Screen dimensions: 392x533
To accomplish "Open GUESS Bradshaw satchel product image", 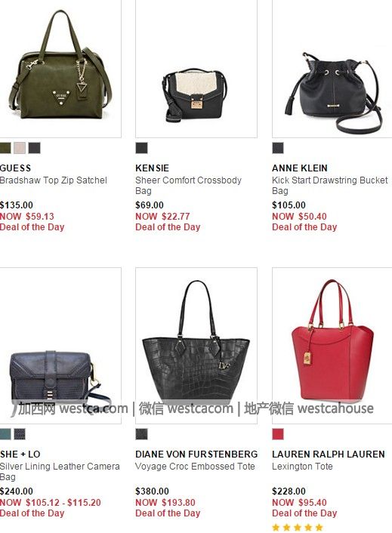I will 60,69.
